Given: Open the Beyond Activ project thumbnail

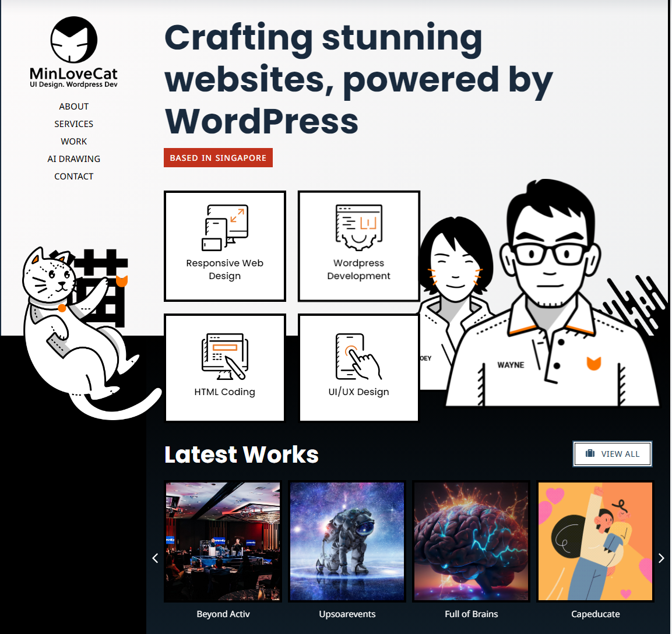Looking at the screenshot, I should coord(223,541).
